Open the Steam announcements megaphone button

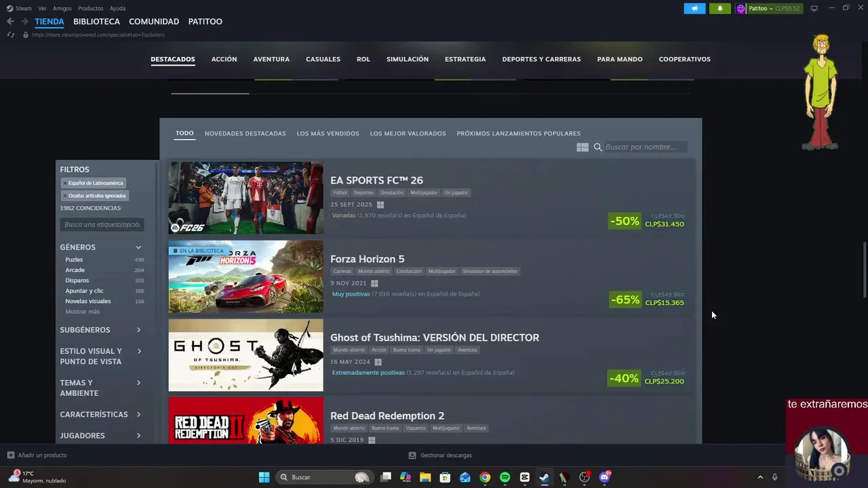click(694, 8)
